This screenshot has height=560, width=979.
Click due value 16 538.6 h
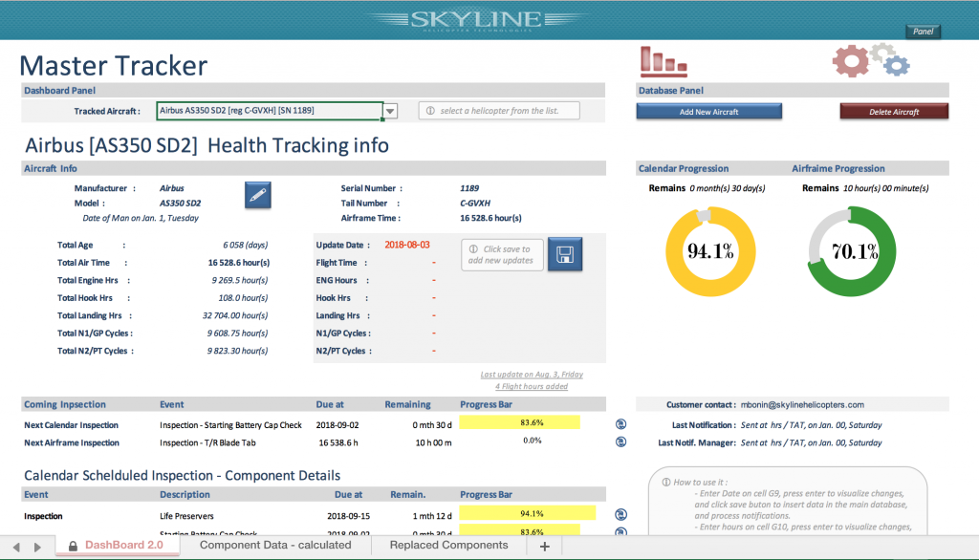338,442
